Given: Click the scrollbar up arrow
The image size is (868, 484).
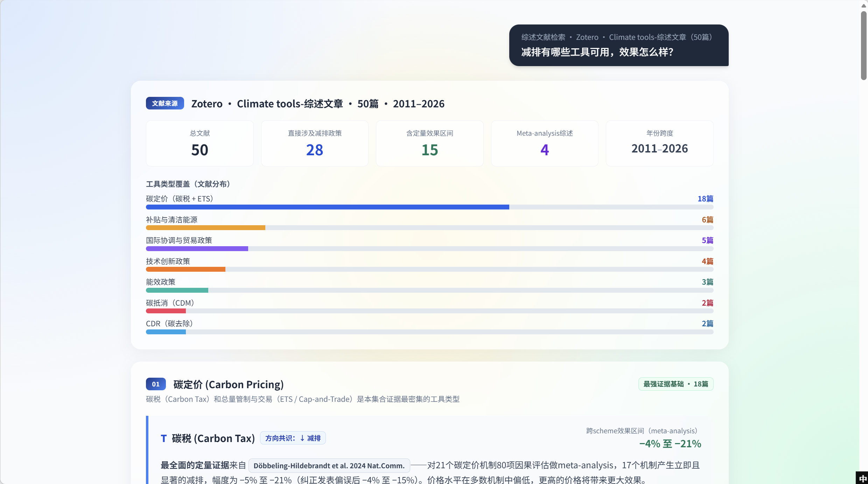Looking at the screenshot, I should click(863, 5).
